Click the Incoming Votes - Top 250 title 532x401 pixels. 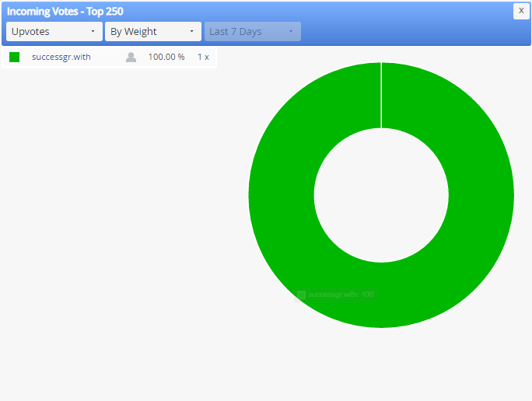65,12
